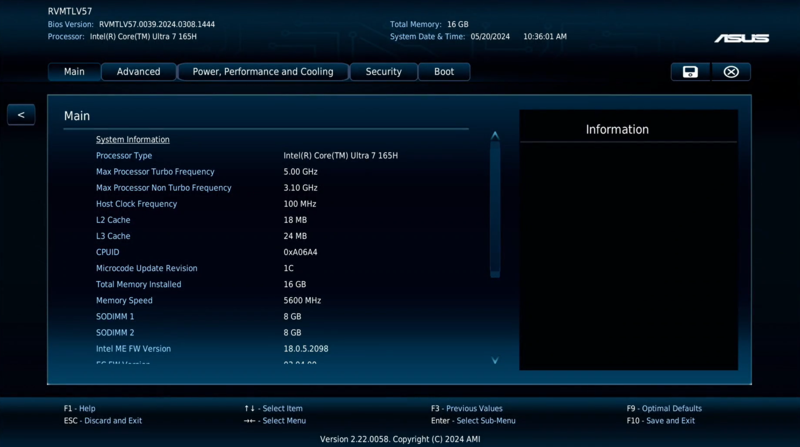Click the exit X circle icon
800x447 pixels.
pos(731,72)
